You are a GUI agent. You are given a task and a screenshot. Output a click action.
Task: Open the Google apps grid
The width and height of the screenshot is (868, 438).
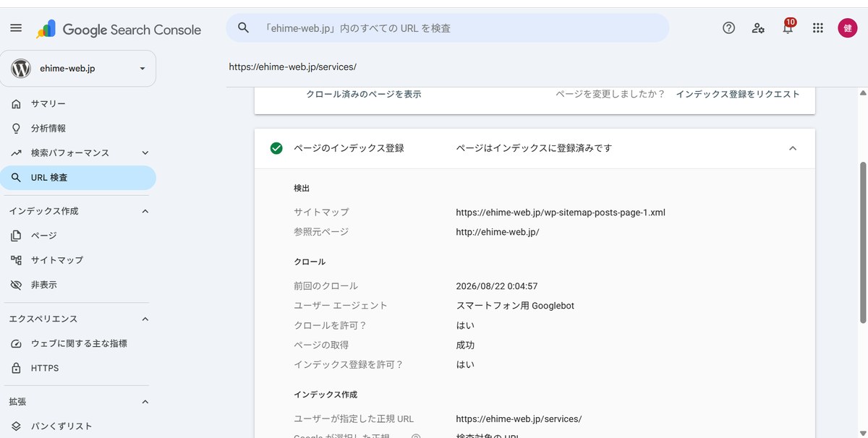coord(818,28)
